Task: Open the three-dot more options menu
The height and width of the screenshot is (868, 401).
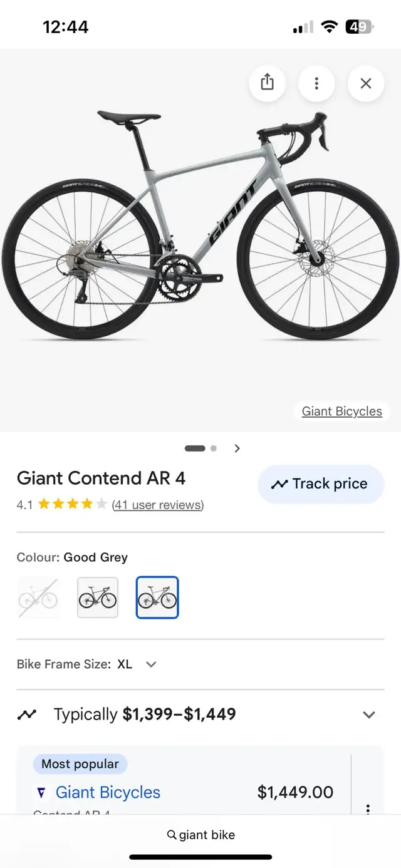Action: point(316,83)
